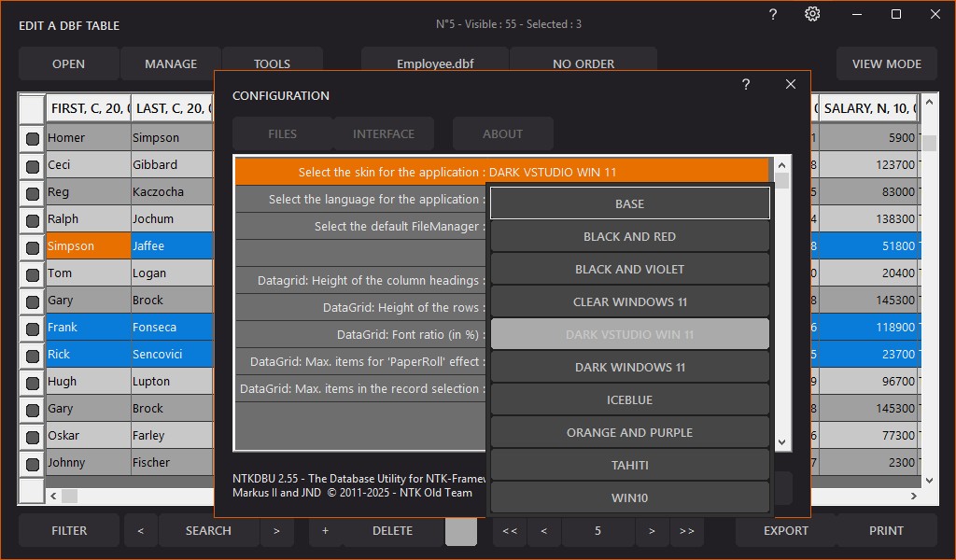The image size is (956, 560).
Task: Tick the row checkbox for Ralph Jochum
Action: 33,220
